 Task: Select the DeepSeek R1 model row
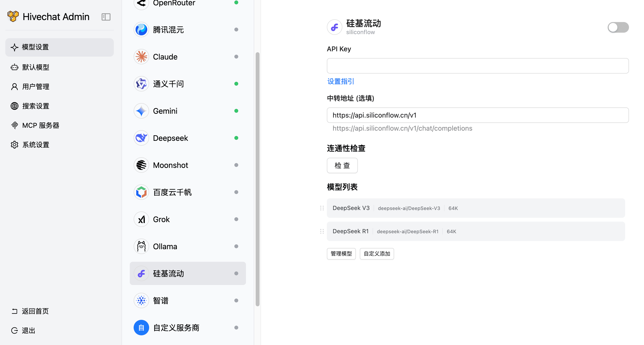click(x=476, y=231)
